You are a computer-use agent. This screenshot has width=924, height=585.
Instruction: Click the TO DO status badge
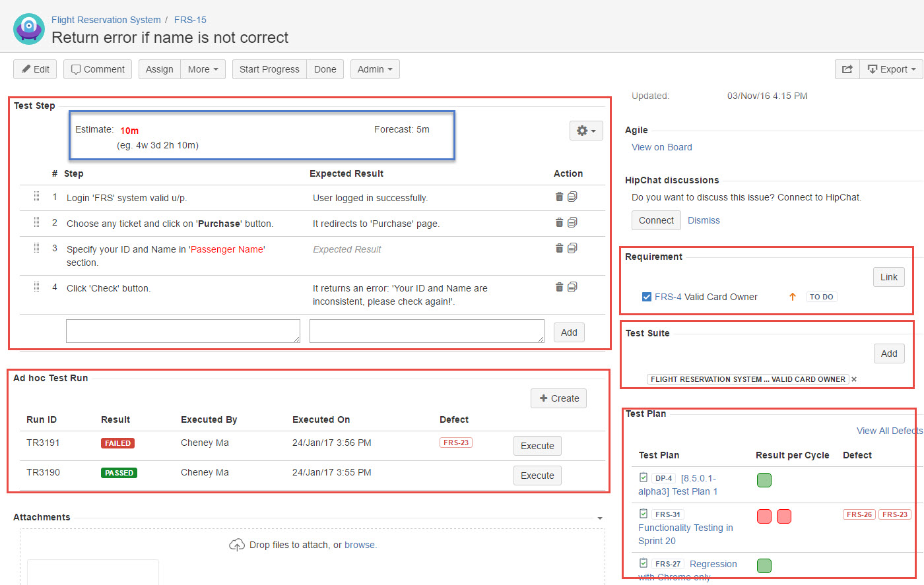[822, 297]
